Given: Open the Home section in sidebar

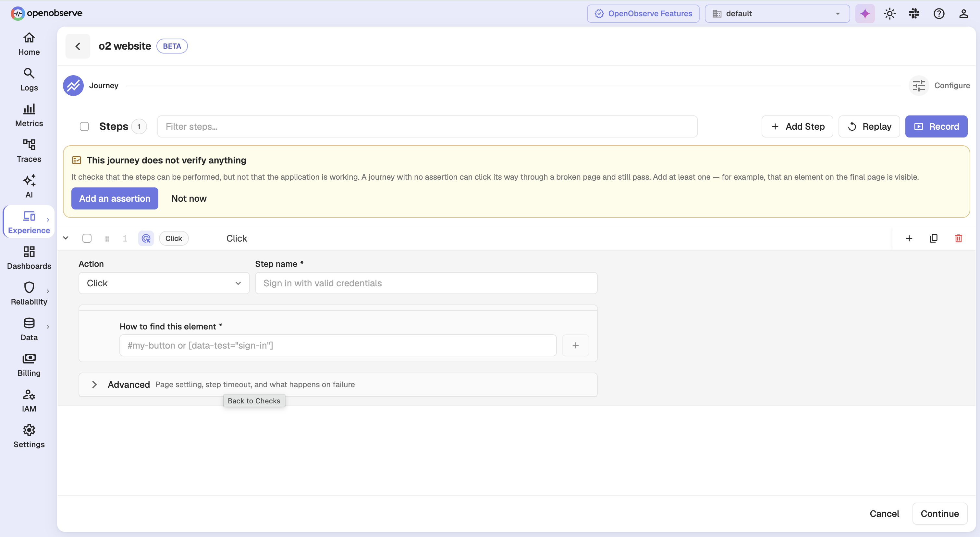Looking at the screenshot, I should click(x=29, y=44).
